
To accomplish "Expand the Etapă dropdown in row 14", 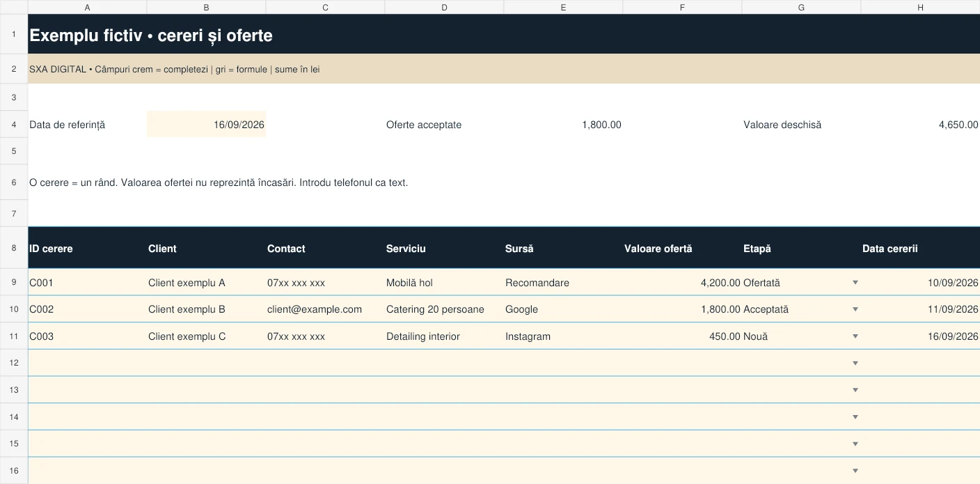I will (x=855, y=416).
